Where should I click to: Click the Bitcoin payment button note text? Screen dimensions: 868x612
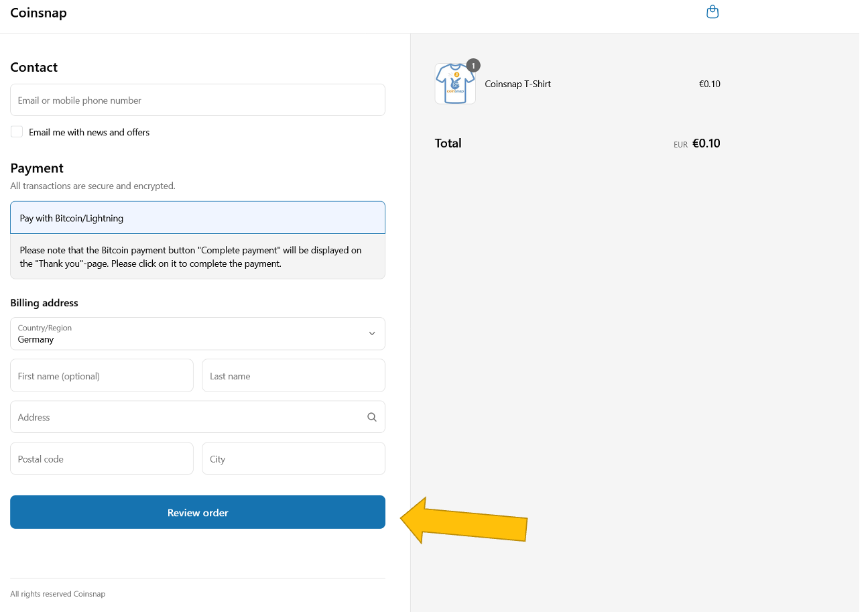[191, 257]
